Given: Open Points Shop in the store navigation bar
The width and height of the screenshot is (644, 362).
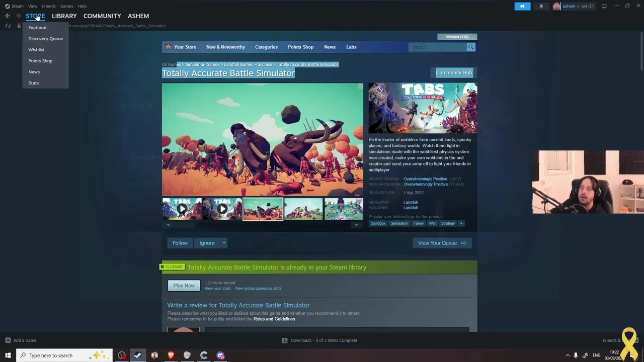Looking at the screenshot, I should point(300,47).
